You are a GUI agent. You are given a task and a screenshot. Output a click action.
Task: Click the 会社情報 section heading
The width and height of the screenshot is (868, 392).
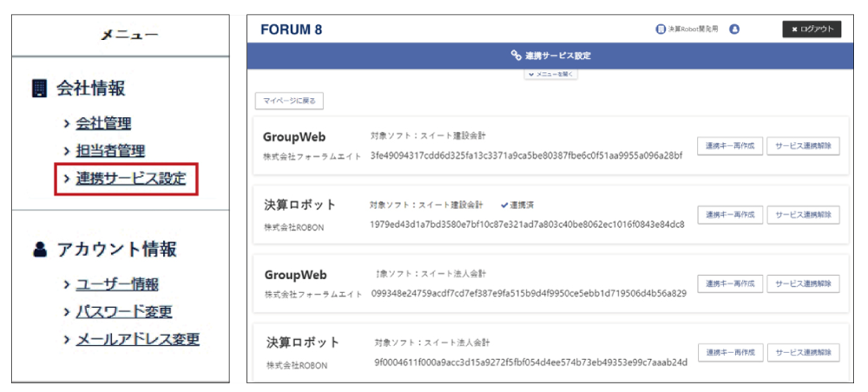[x=90, y=88]
